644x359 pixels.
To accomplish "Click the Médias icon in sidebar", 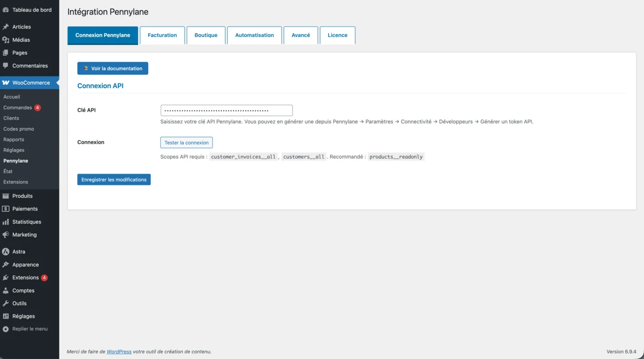I will 6,40.
